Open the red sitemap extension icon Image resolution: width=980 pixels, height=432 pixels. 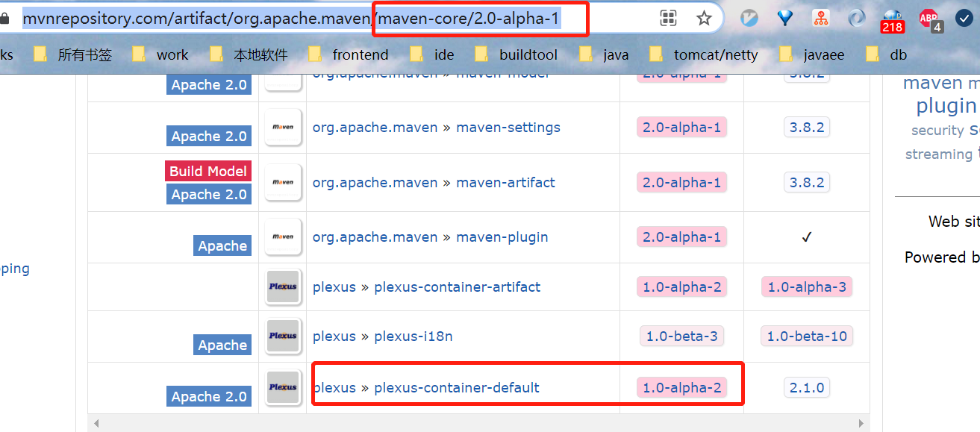pos(821,19)
